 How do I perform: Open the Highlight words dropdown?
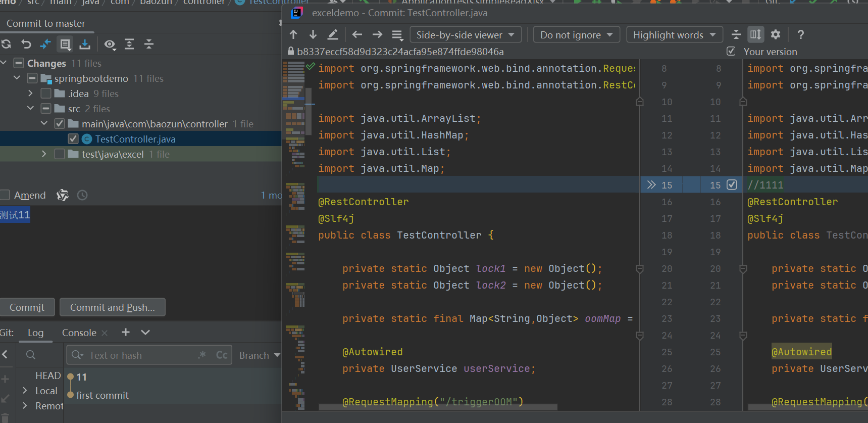[675, 35]
